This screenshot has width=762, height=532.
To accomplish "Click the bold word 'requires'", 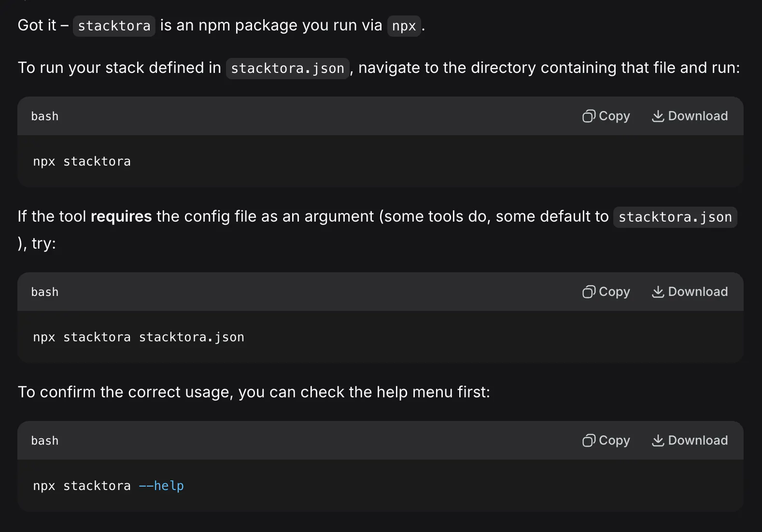I will click(121, 216).
